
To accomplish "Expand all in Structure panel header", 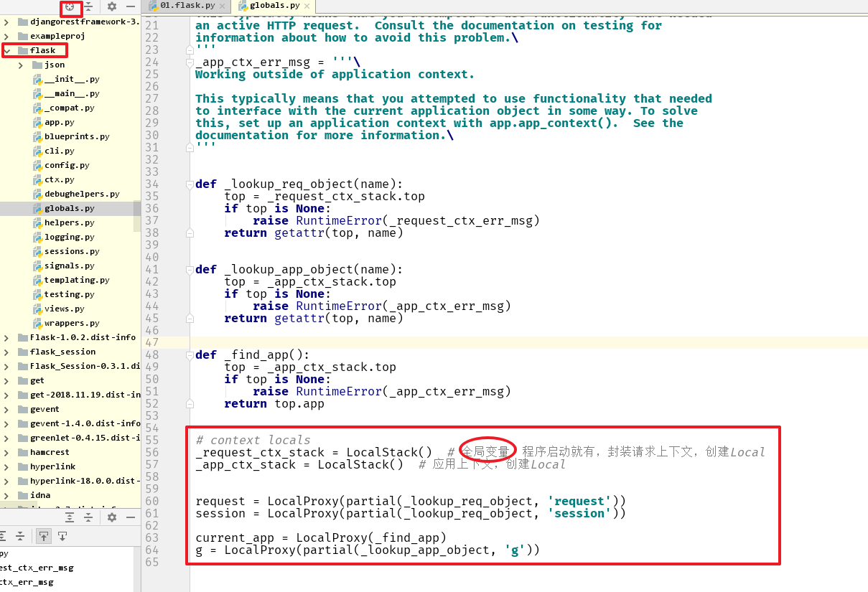I will click(x=70, y=517).
